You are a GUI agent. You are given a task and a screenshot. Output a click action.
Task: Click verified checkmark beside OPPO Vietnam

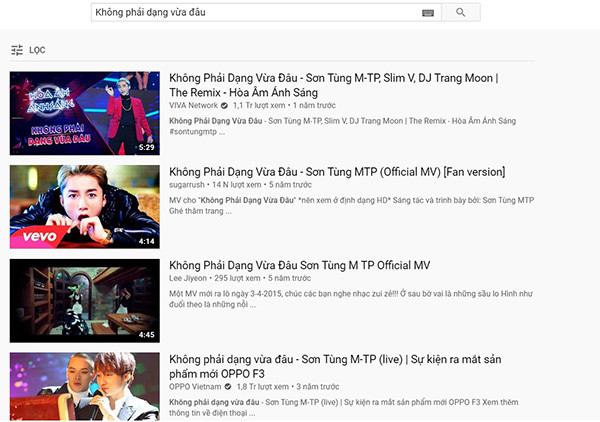pos(228,386)
